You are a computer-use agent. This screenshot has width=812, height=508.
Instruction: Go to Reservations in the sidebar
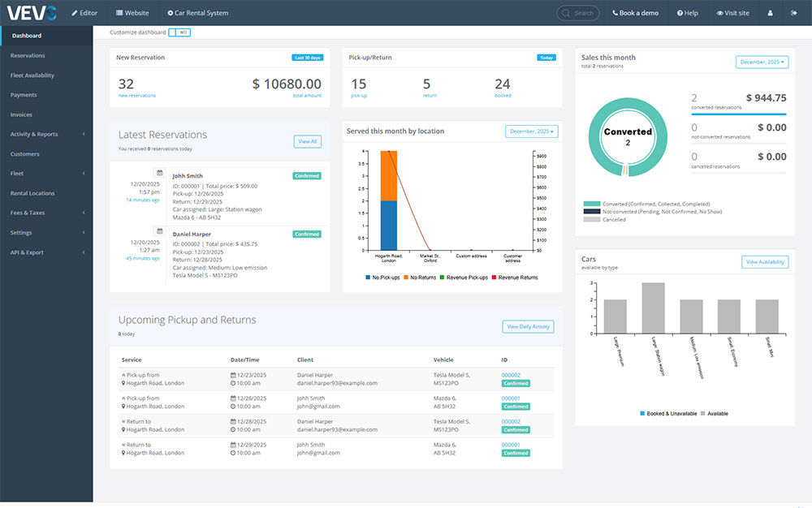pos(28,55)
